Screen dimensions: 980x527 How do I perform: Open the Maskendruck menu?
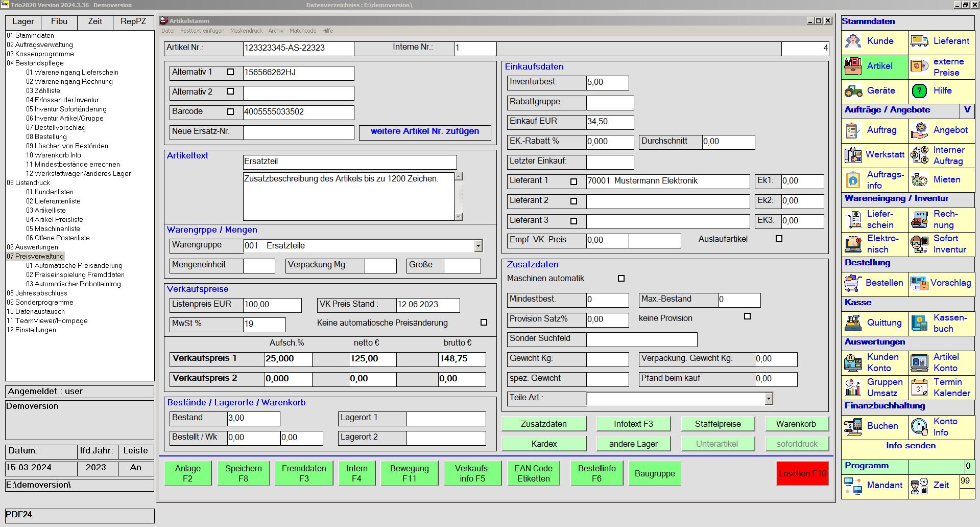point(246,31)
